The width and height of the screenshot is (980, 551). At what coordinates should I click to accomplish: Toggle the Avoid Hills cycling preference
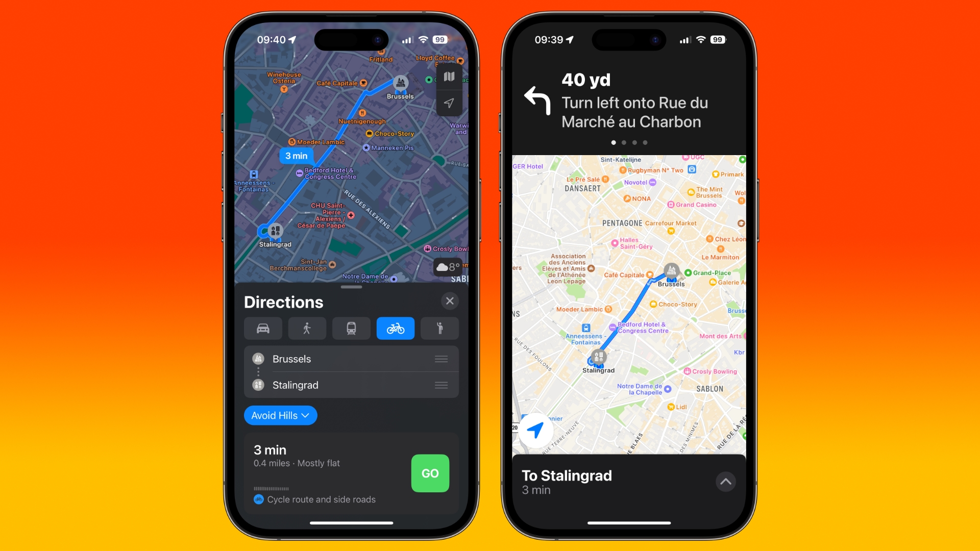tap(281, 415)
